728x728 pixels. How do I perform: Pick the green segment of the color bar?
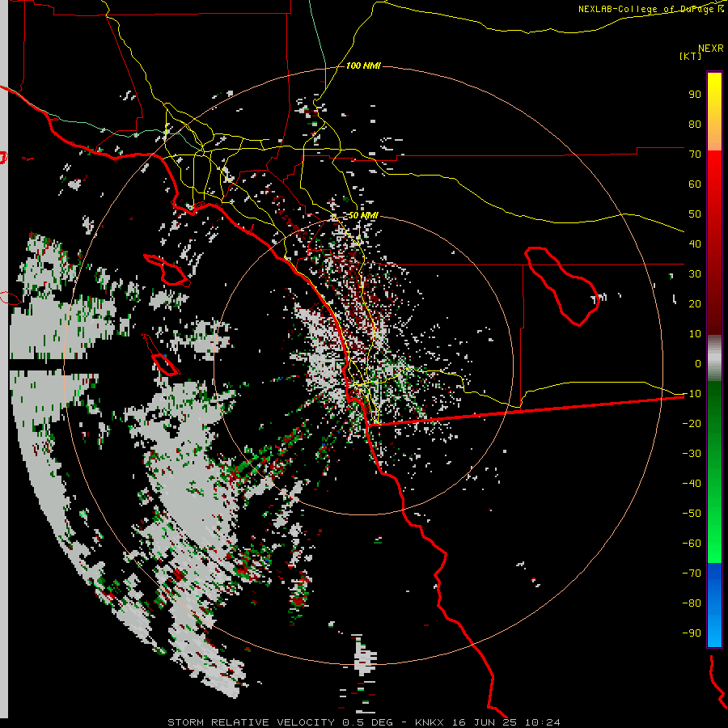point(714,472)
